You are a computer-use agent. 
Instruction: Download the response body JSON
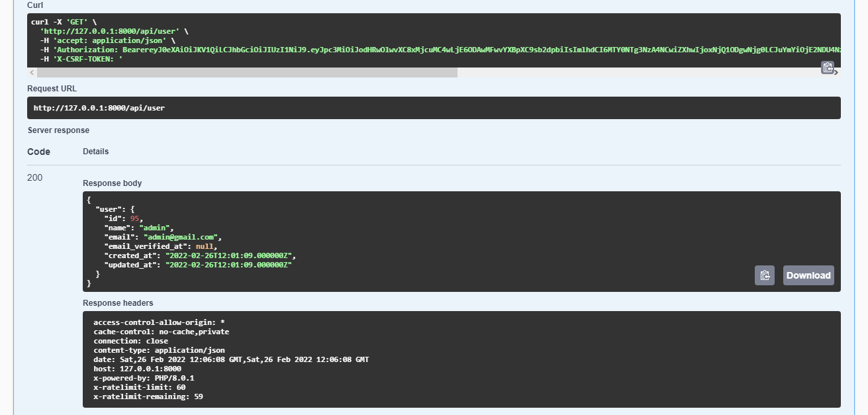pyautogui.click(x=808, y=275)
